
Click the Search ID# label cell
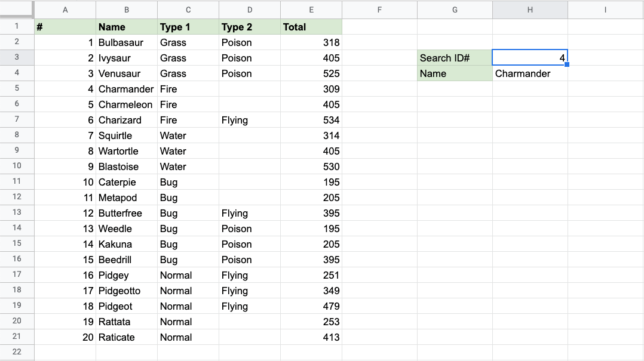coord(455,58)
